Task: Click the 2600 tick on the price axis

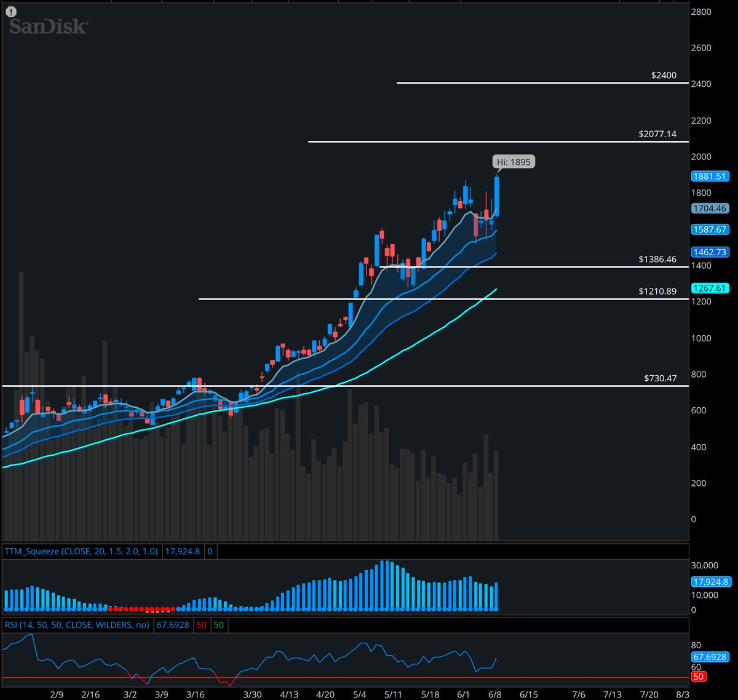Action: [x=701, y=48]
